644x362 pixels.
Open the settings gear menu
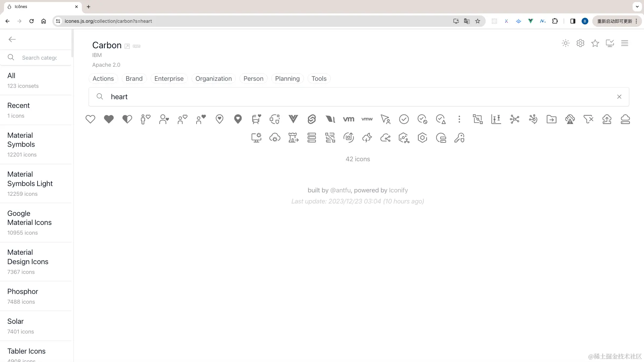point(580,43)
